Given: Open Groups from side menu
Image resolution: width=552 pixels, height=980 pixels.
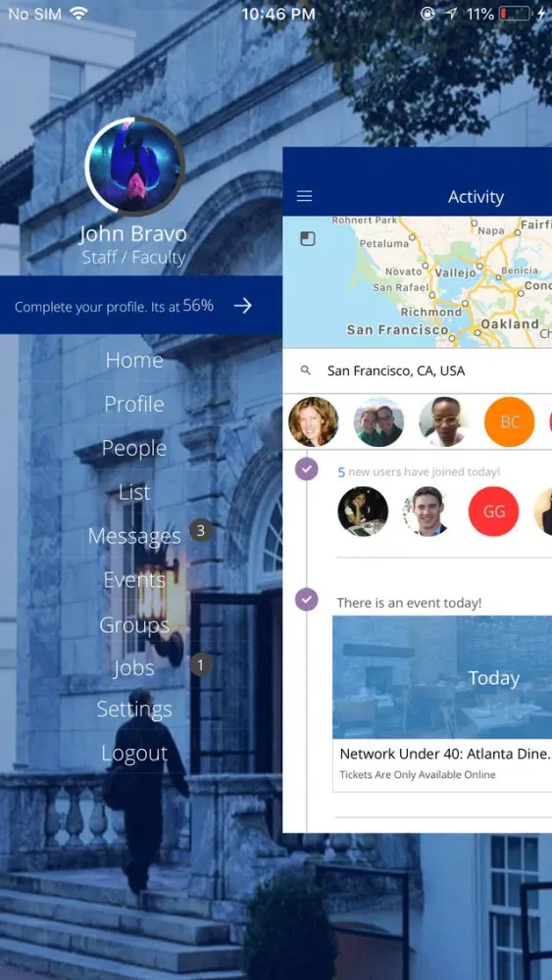Looking at the screenshot, I should 134,625.
